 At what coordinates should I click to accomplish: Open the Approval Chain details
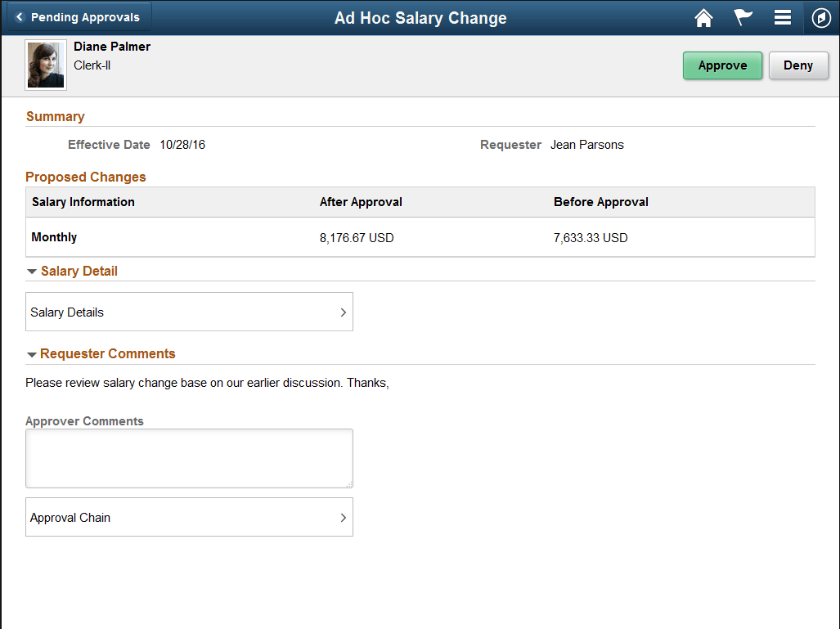188,517
